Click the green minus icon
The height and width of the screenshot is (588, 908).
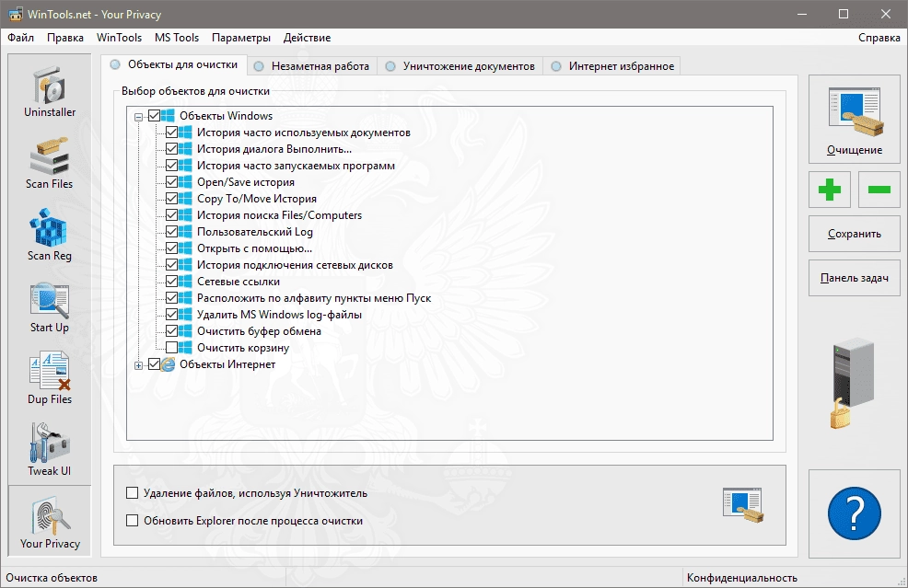(879, 190)
